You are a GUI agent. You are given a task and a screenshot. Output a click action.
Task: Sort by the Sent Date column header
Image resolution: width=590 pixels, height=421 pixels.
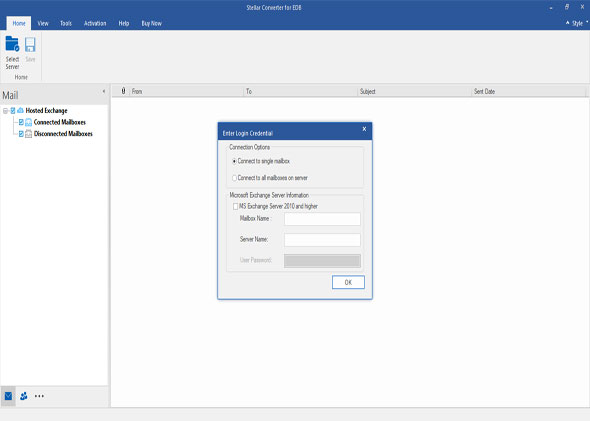[528, 91]
